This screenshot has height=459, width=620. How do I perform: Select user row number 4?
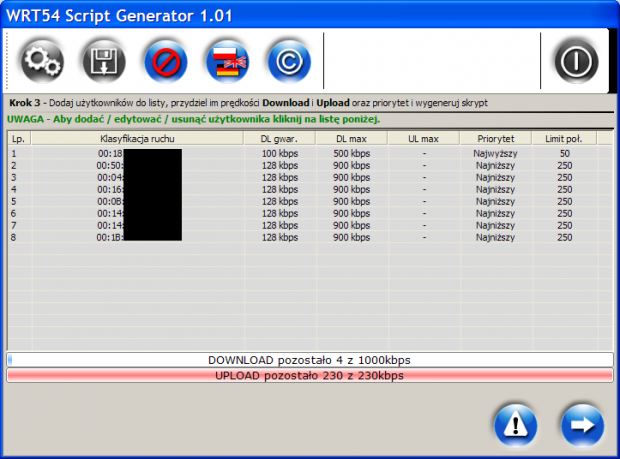coord(310,189)
